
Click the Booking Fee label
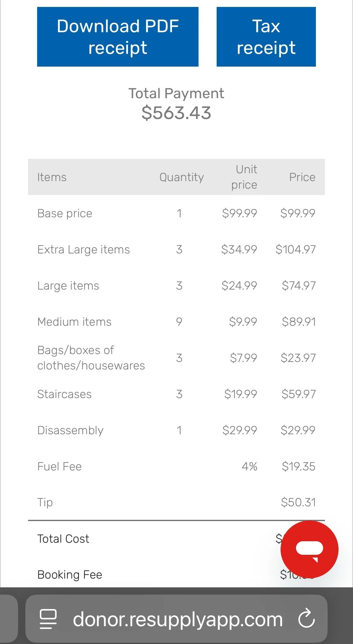70,575
